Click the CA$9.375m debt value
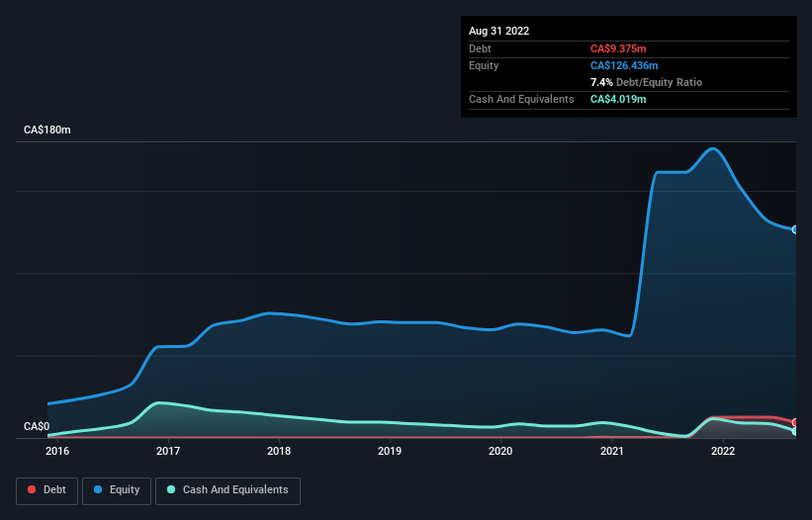Image resolution: width=812 pixels, height=520 pixels. click(x=618, y=48)
